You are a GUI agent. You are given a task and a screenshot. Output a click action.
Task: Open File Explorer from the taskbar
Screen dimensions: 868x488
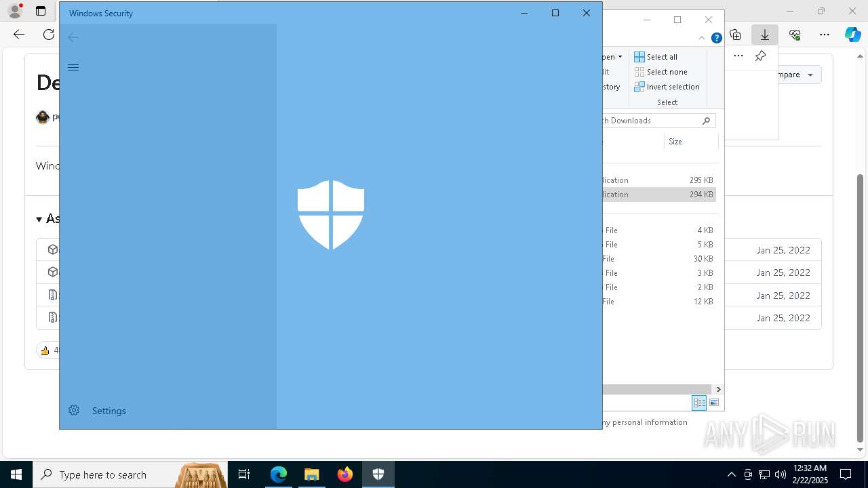[x=312, y=474]
